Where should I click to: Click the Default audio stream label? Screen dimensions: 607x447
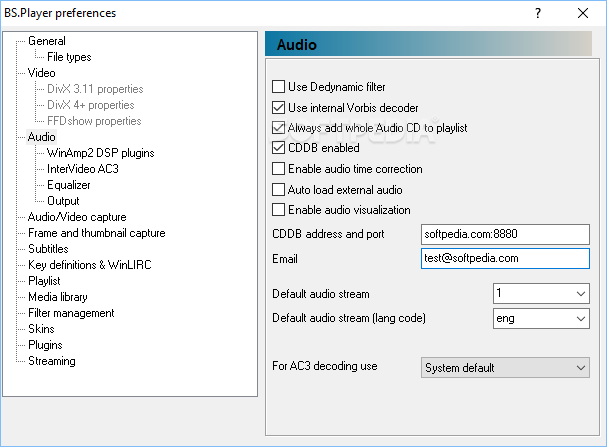click(x=321, y=294)
